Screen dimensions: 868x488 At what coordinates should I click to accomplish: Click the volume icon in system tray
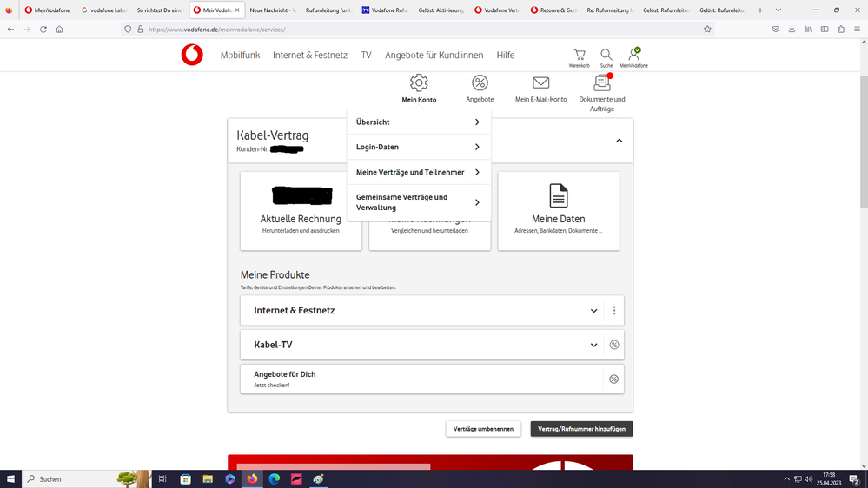809,479
